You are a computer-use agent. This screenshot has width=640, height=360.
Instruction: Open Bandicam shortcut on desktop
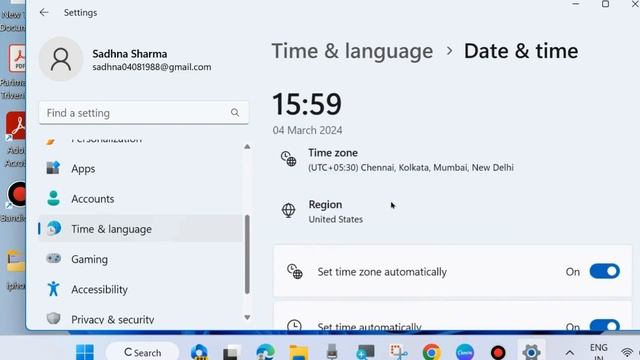14,202
